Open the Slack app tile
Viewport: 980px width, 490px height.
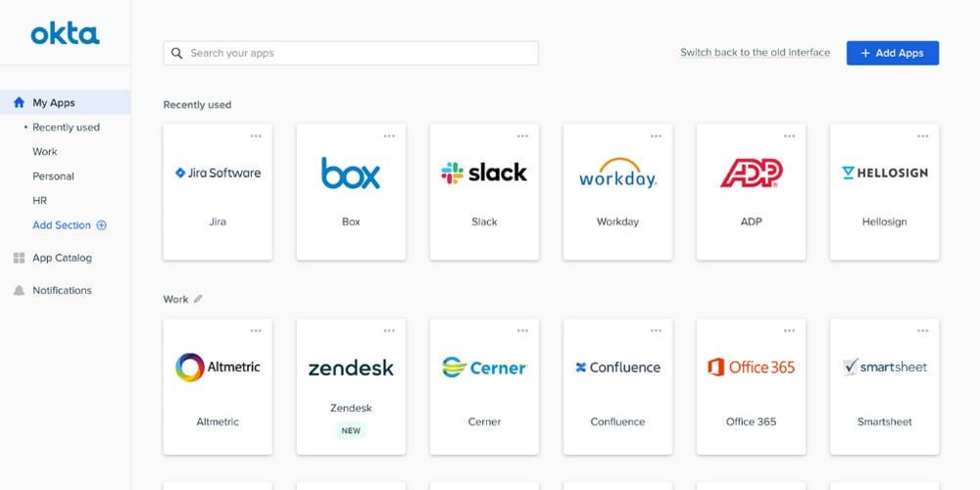tap(484, 191)
